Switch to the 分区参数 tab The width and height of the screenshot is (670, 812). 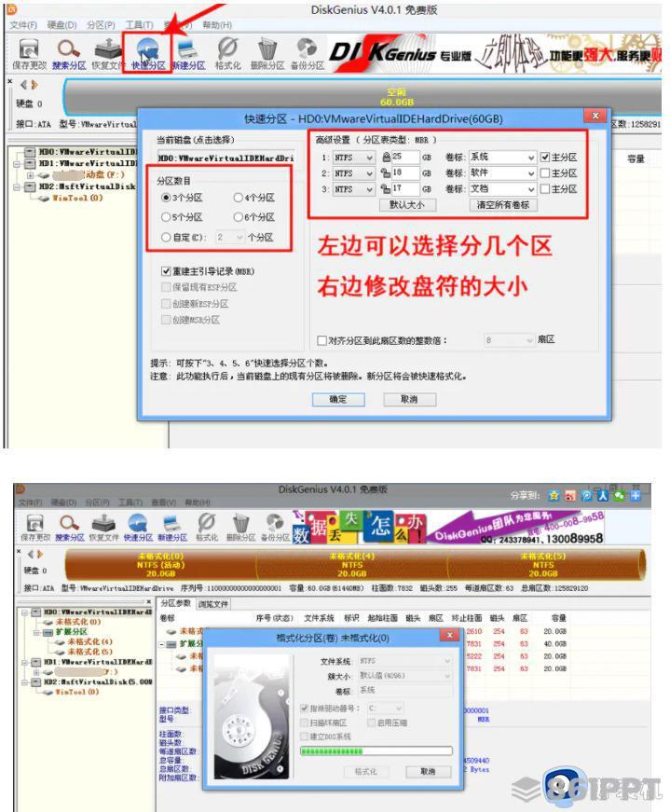pyautogui.click(x=175, y=603)
